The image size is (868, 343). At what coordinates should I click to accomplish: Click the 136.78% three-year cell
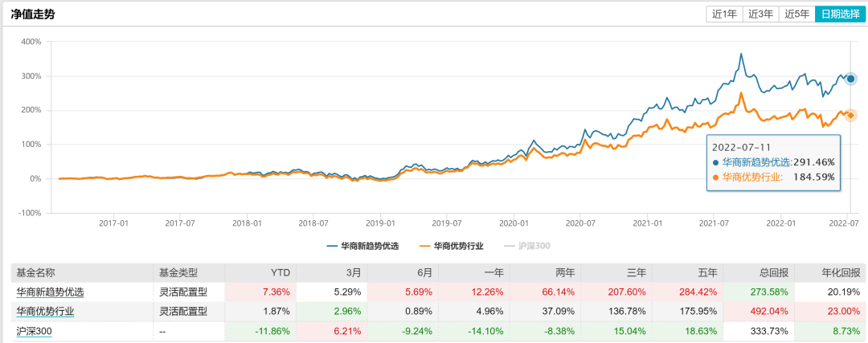[x=616, y=311]
